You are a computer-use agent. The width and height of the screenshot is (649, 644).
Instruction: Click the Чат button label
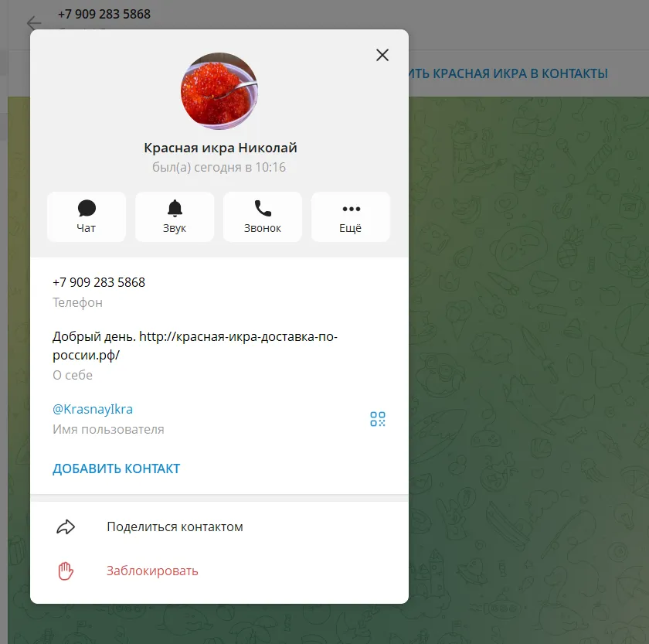pyautogui.click(x=86, y=228)
